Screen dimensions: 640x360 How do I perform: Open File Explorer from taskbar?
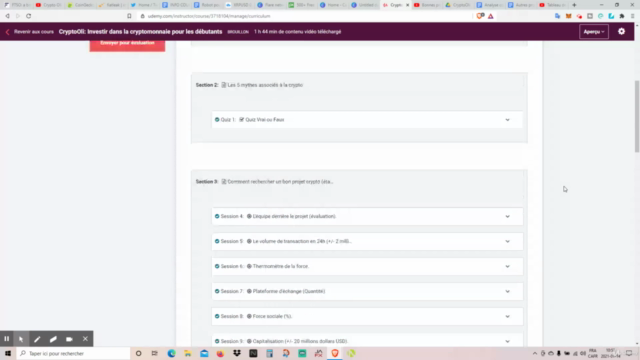[x=188, y=353]
